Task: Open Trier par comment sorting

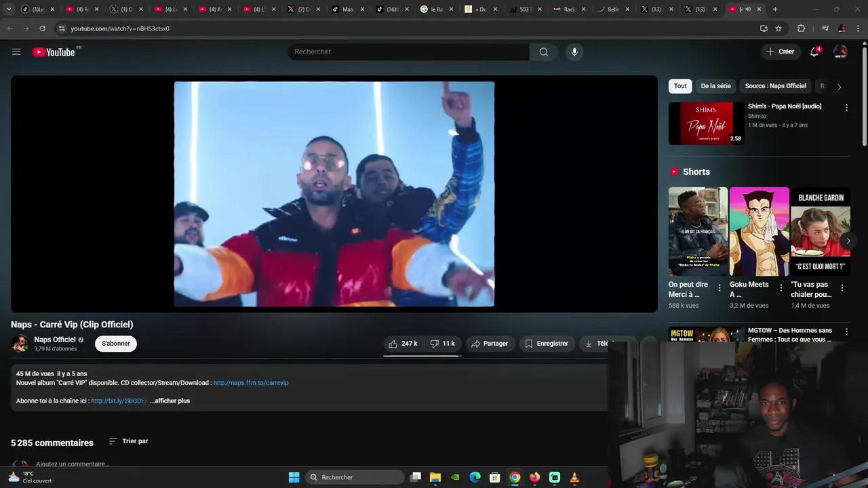Action: pos(128,441)
